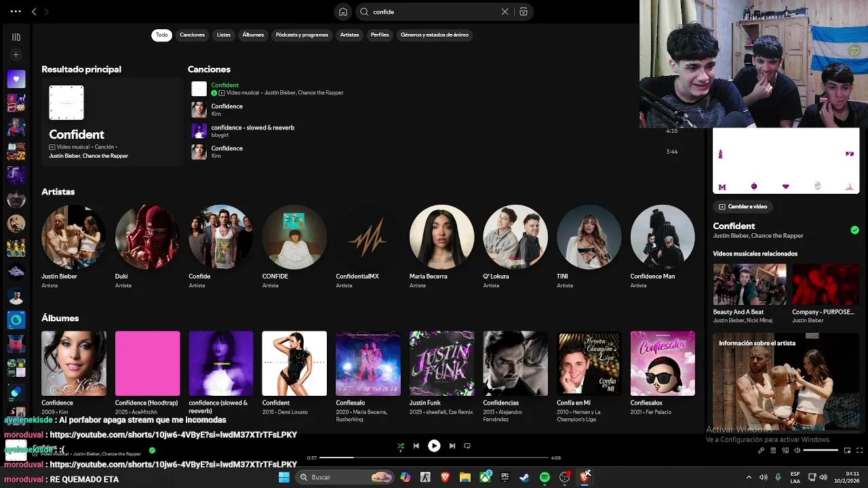Switch to Pódcasts y programas filter

(x=302, y=35)
